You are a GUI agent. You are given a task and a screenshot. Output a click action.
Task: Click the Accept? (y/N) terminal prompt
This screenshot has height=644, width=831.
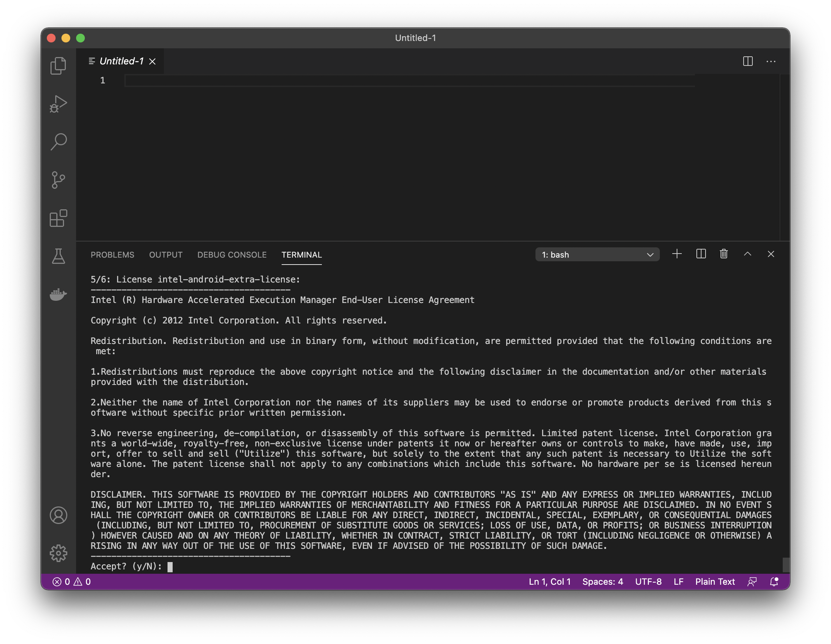tap(126, 566)
